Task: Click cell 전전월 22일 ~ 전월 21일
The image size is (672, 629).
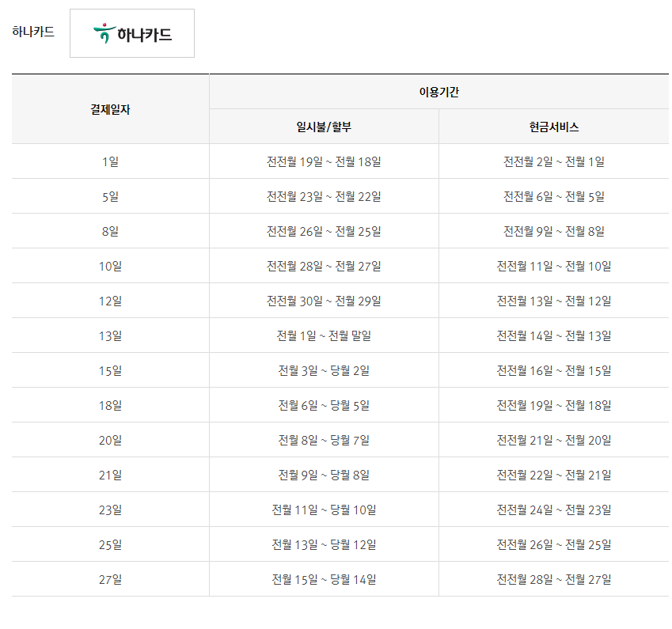Action: tap(554, 475)
